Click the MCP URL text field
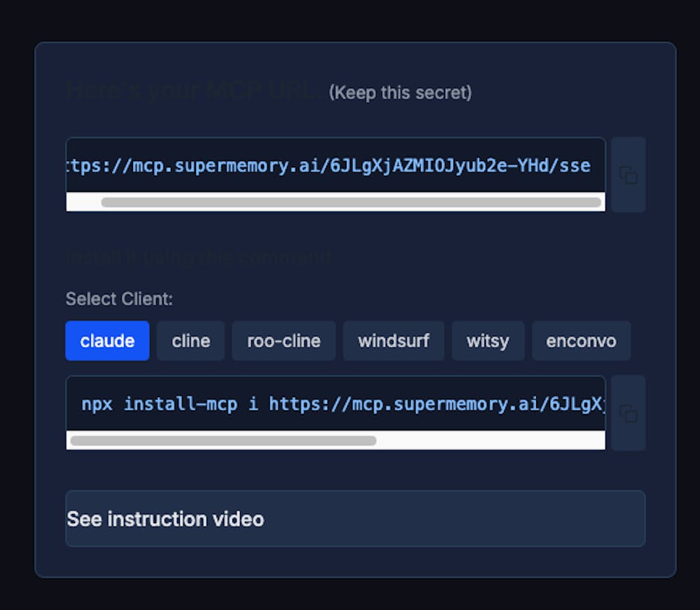Viewport: 700px width, 610px height. pyautogui.click(x=335, y=166)
